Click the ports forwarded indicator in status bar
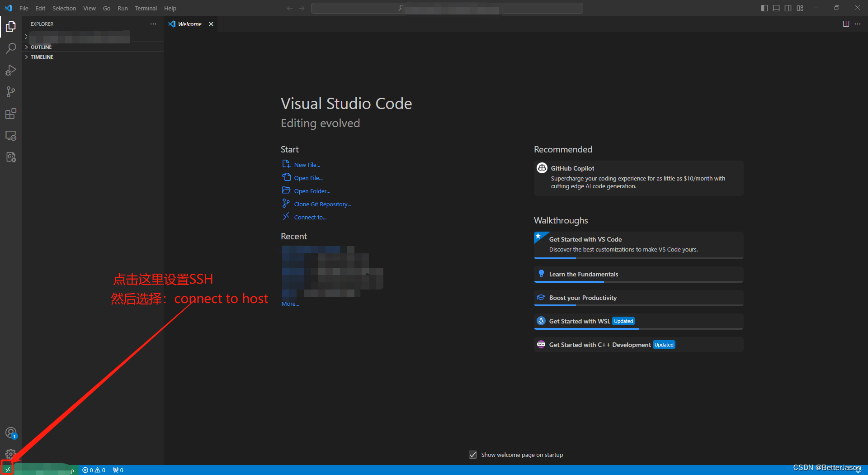Viewport: 868px width, 475px height. pos(118,470)
